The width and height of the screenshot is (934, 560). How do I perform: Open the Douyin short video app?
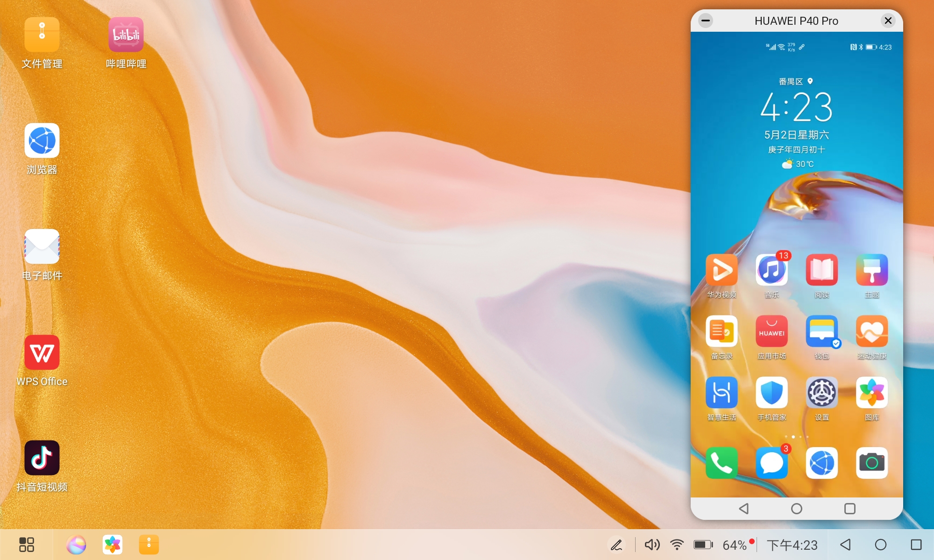(42, 458)
